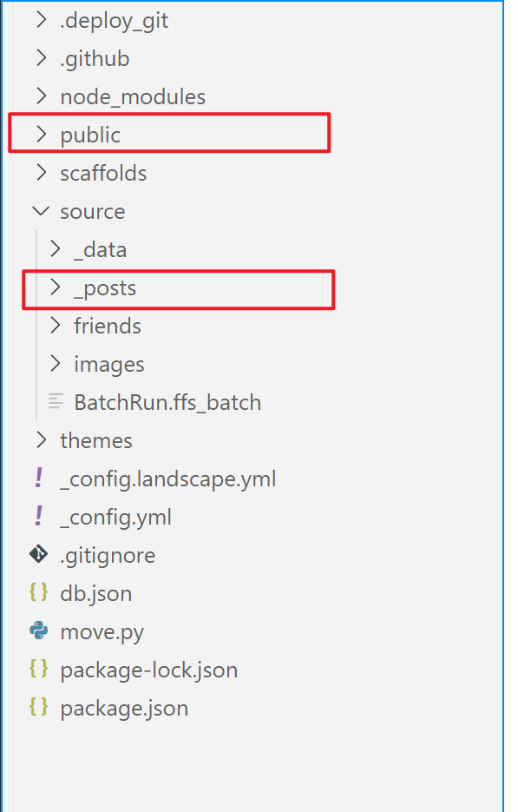Click the text file icon for BatchRun.ffs_batch
Viewport: 518px width, 812px height.
tap(56, 402)
